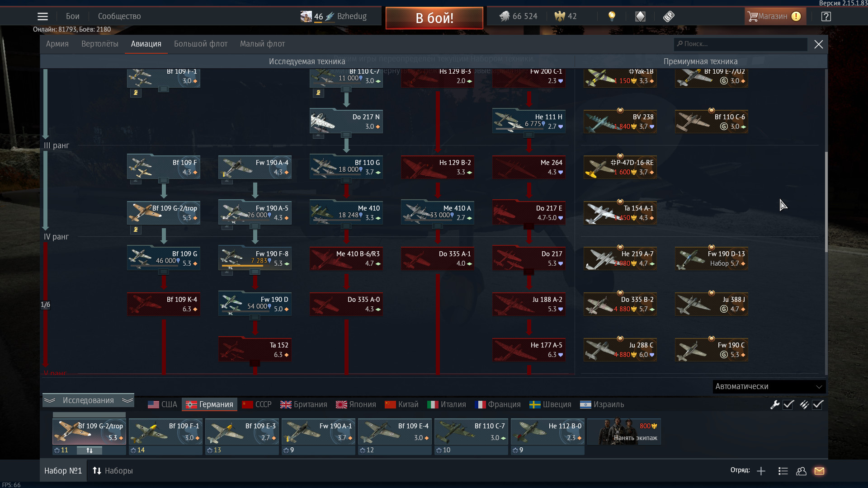Open the squad list icon
Screen dimensions: 868x488
[x=783, y=471]
